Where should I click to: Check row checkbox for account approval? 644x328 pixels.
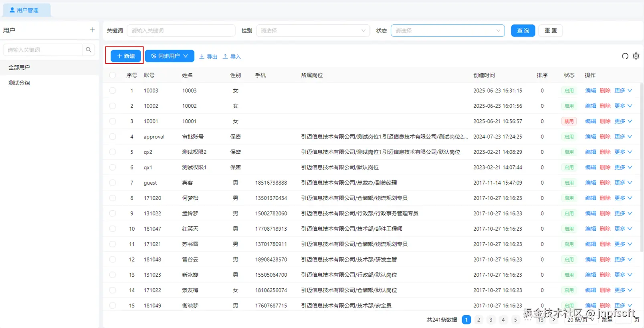(x=113, y=137)
